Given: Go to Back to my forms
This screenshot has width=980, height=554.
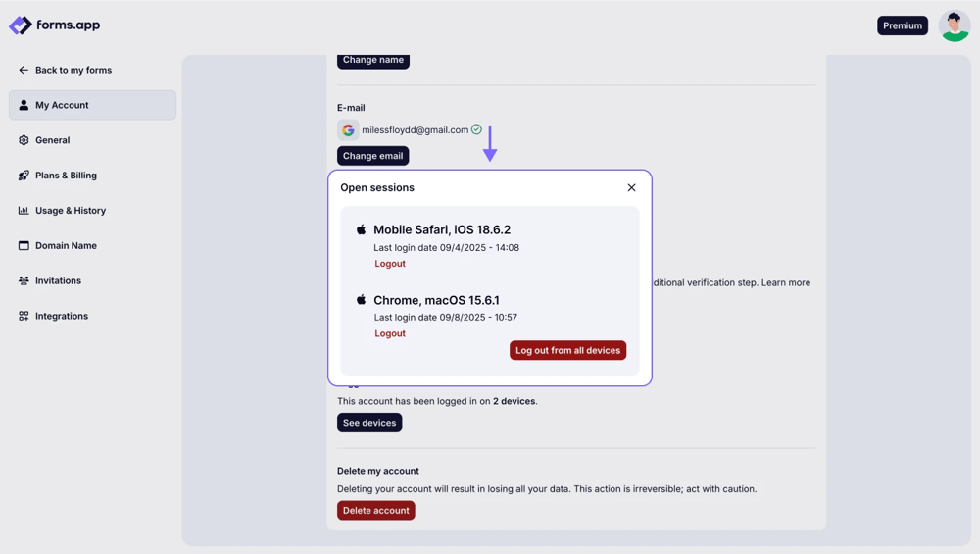Looking at the screenshot, I should [73, 71].
